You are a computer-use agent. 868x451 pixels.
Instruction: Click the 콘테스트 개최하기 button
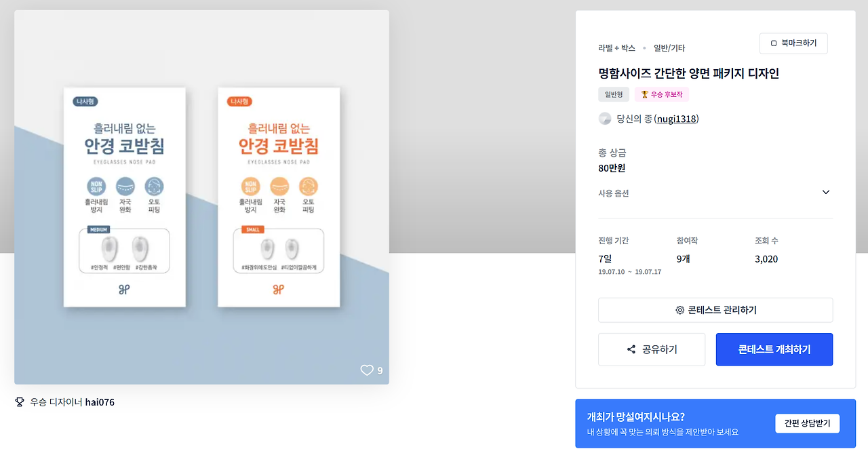(x=774, y=350)
